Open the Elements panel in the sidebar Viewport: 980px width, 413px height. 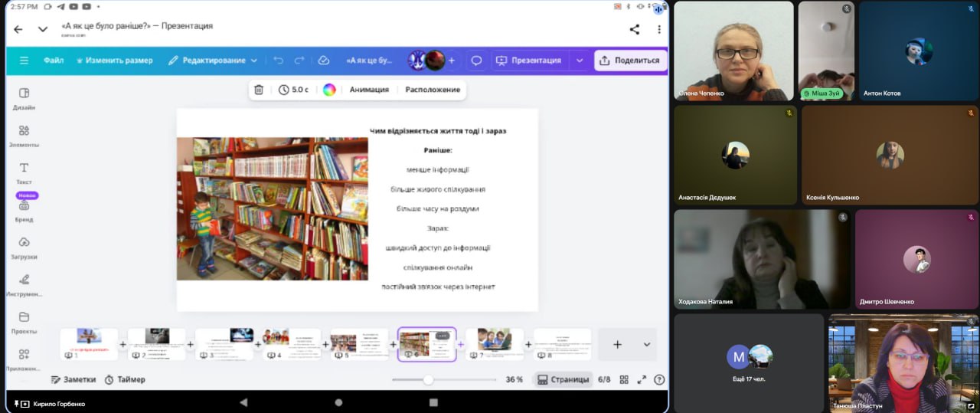[x=24, y=135]
